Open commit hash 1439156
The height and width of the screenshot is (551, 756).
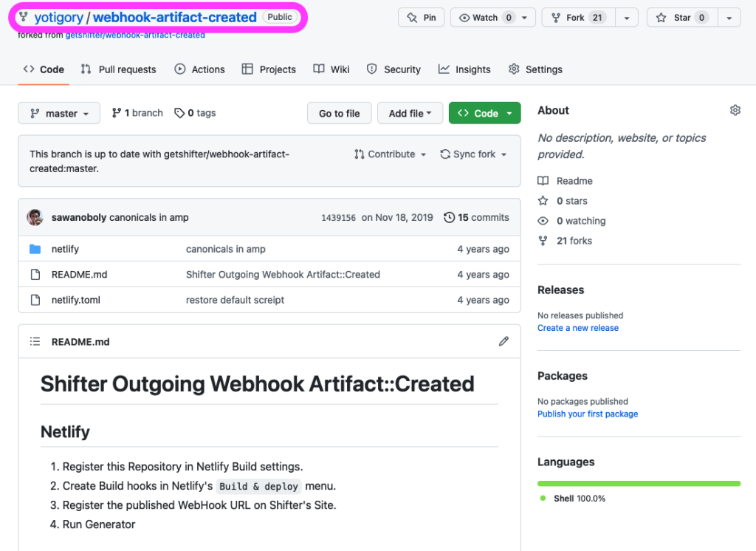point(338,218)
